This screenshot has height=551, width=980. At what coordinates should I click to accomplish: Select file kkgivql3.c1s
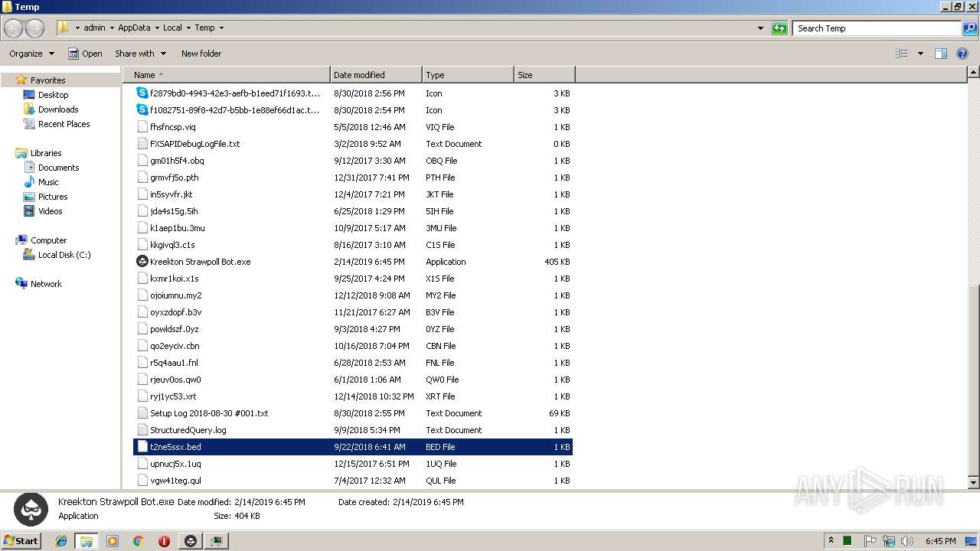pyautogui.click(x=353, y=245)
